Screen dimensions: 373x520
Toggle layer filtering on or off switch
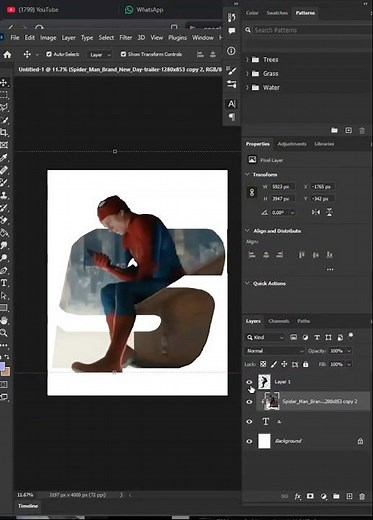click(351, 335)
